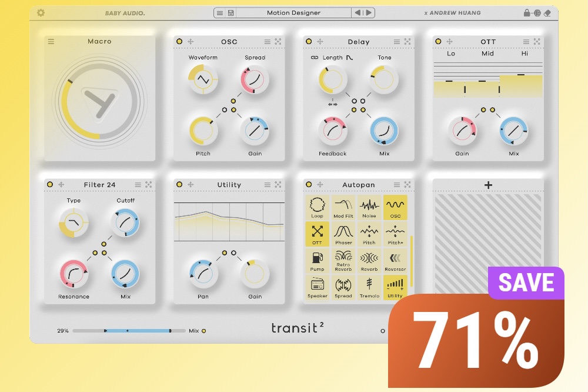Click the Delay Feedback knob
This screenshot has width=588, height=392.
pos(333,131)
